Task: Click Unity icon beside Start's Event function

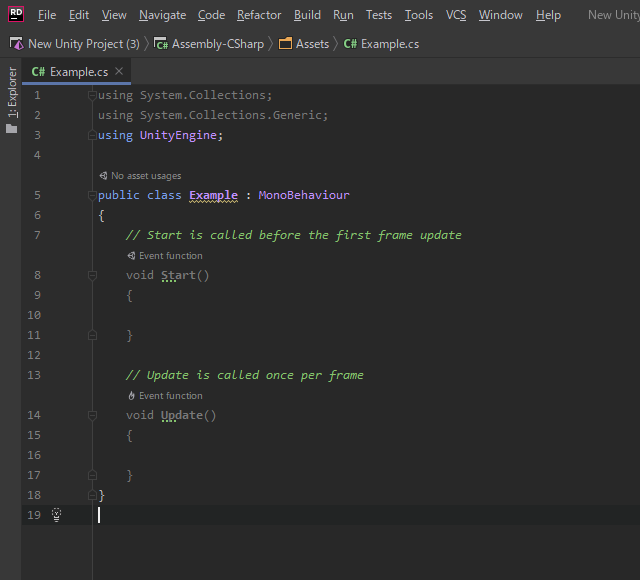Action: pos(131,256)
